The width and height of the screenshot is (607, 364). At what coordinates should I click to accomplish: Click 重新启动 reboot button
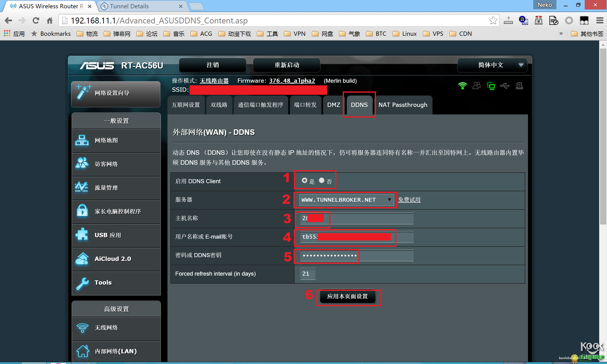(287, 65)
